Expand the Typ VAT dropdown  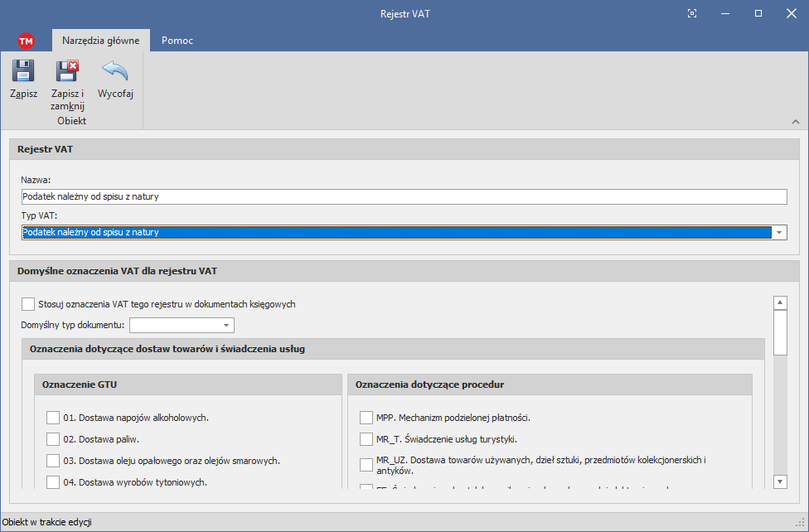click(779, 233)
